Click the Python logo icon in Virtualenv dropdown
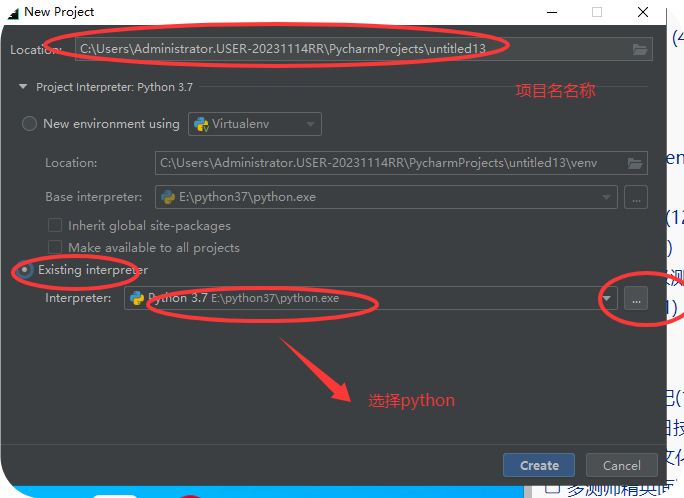This screenshot has height=498, width=684. click(201, 124)
